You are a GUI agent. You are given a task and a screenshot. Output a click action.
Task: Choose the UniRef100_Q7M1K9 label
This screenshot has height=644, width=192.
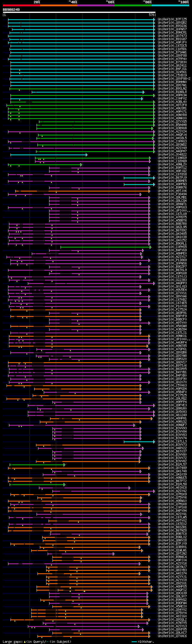172,494
